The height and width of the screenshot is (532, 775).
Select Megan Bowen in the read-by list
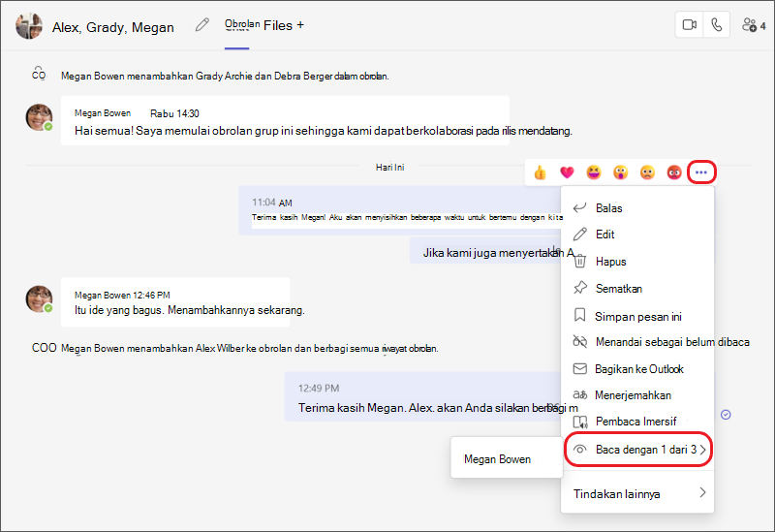[x=506, y=459]
